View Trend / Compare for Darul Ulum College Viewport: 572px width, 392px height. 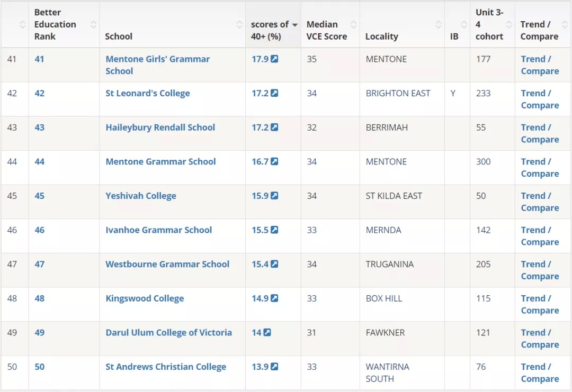click(540, 339)
